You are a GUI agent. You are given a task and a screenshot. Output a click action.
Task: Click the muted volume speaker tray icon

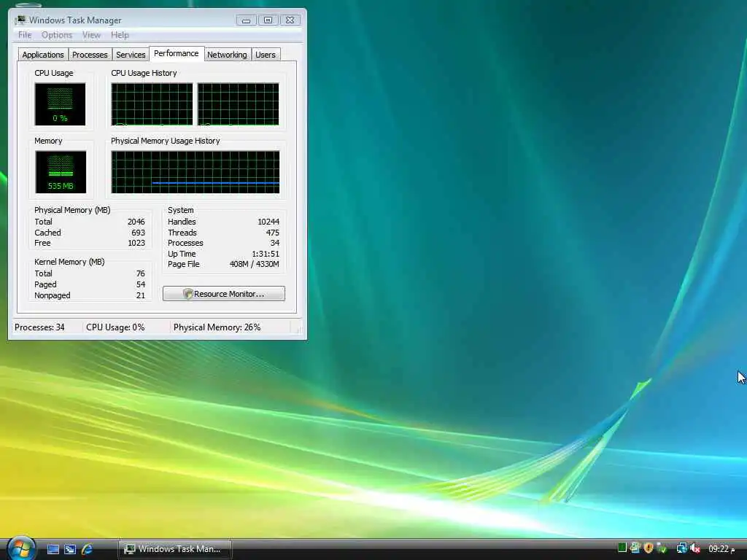695,548
